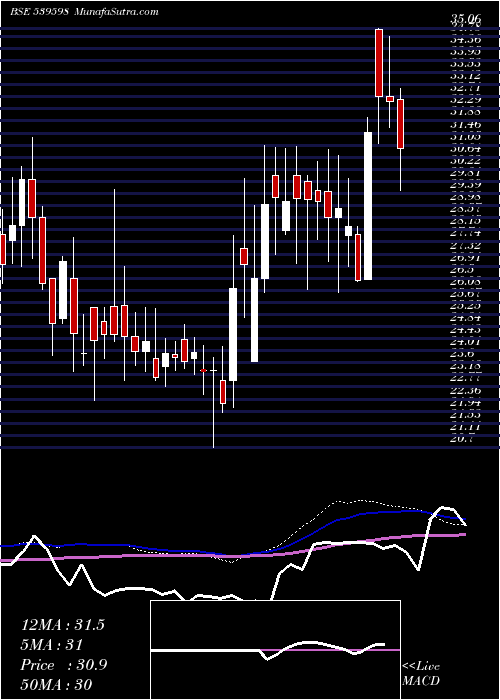
Task: Click the <<Live MACD label
Action: click(x=421, y=673)
